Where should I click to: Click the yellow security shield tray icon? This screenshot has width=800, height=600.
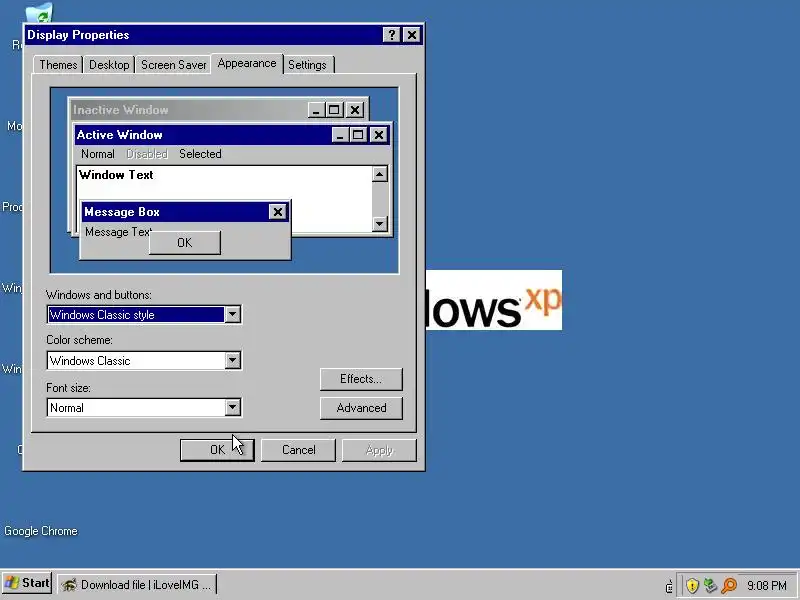692,585
